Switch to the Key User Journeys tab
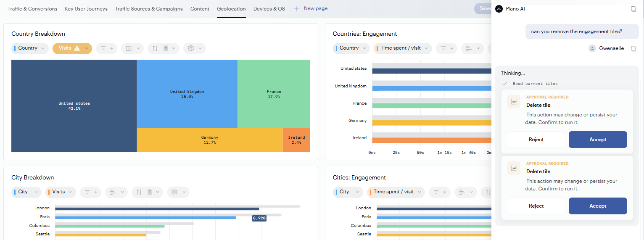Viewport: 644px width, 240px height. click(86, 8)
